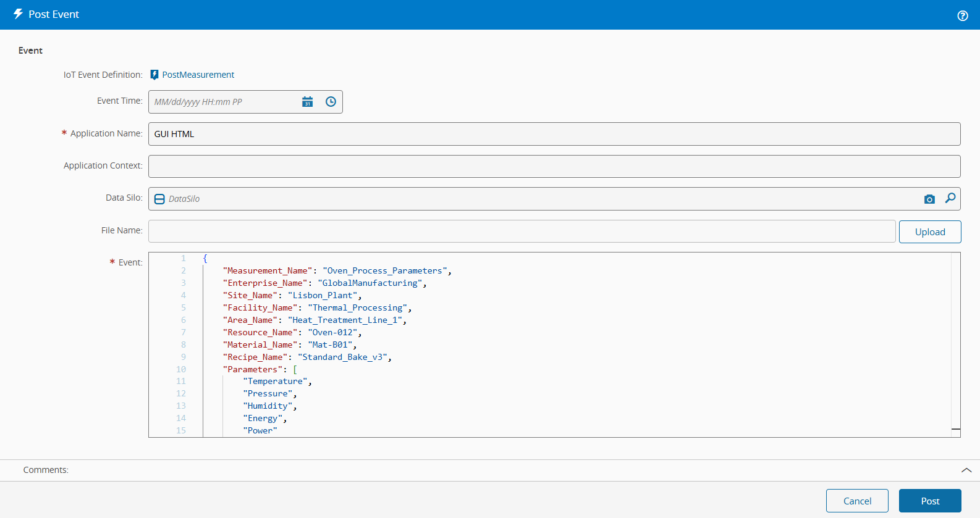Click the Application Name field
The image size is (980, 518).
(554, 134)
